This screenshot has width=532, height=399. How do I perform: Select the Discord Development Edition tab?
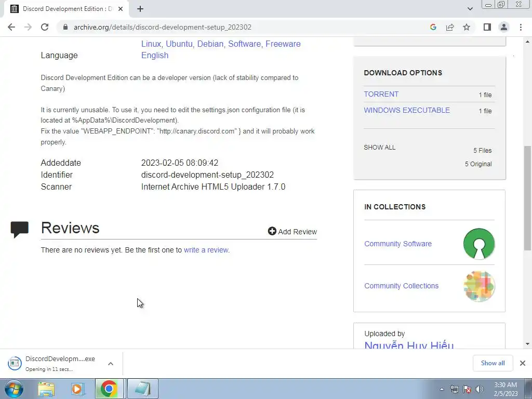pos(66,9)
